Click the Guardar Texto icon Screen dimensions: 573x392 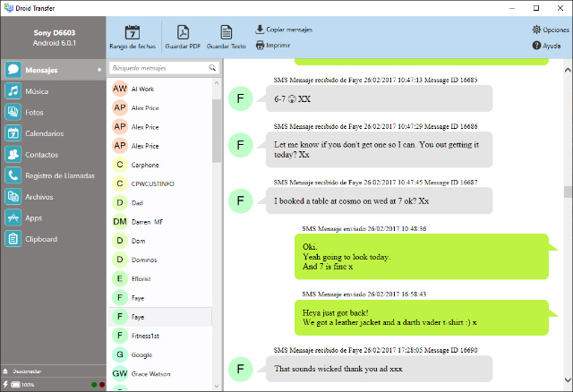pos(226,36)
